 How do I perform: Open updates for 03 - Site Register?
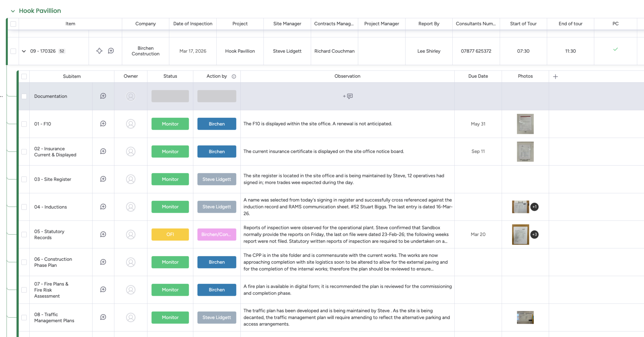click(x=103, y=179)
